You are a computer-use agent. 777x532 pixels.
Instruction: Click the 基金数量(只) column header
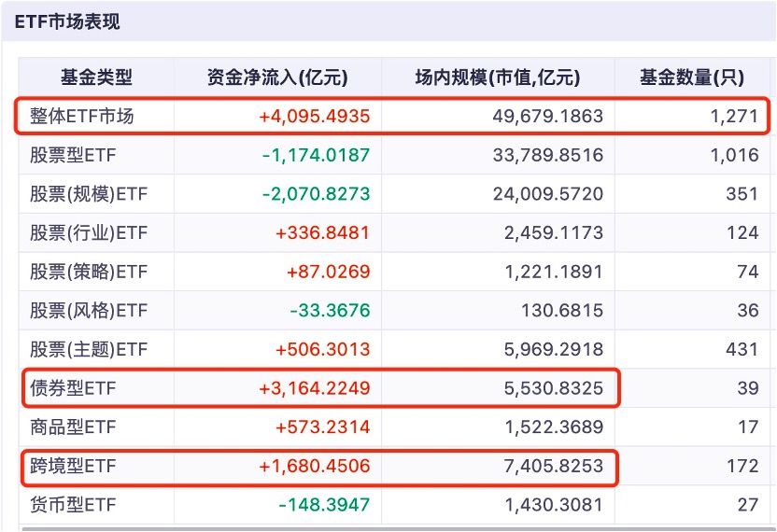692,77
